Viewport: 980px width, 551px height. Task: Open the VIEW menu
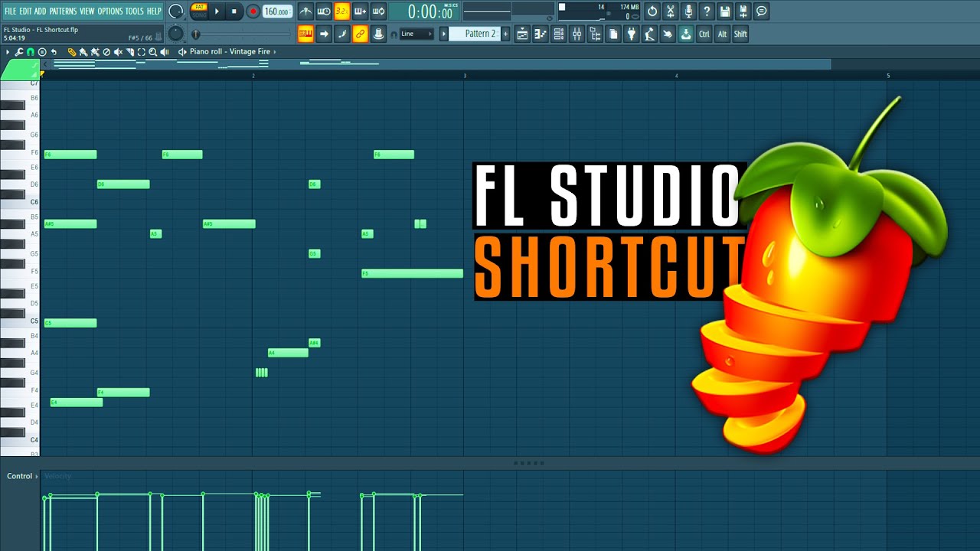(x=87, y=11)
